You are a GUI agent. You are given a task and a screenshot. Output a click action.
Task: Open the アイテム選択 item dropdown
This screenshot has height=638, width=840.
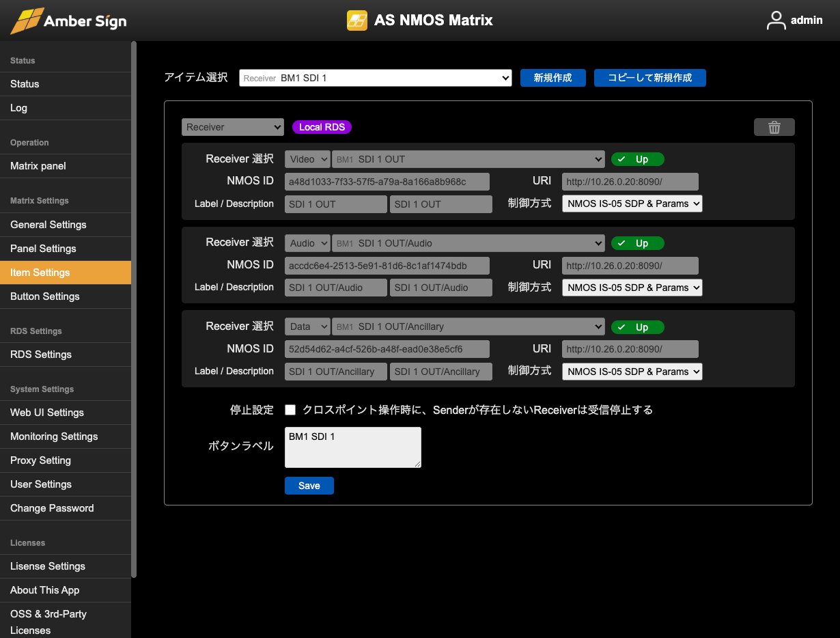[x=375, y=78]
